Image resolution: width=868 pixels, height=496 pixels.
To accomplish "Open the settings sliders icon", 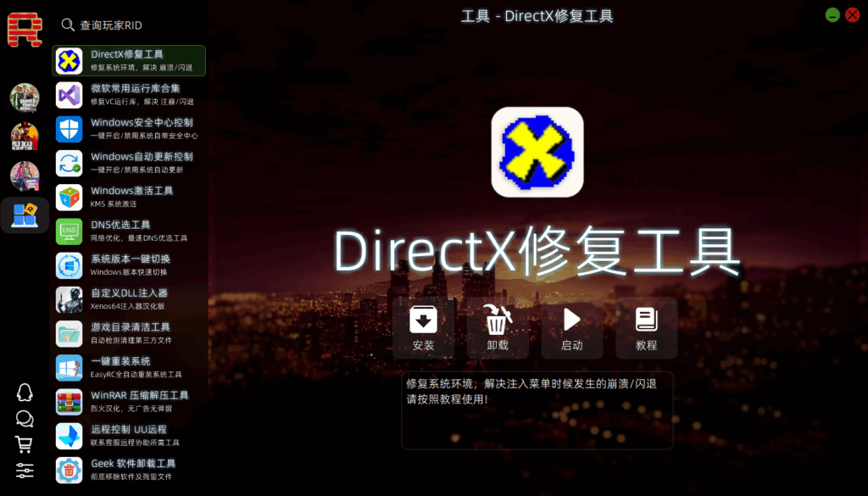I will [25, 471].
